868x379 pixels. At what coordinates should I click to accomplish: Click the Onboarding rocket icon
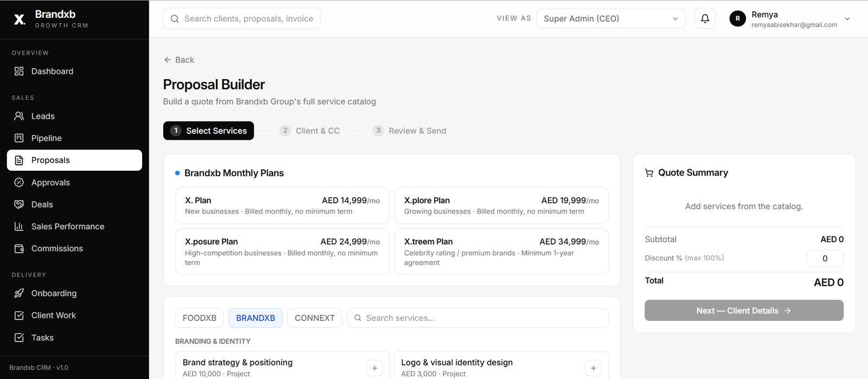click(x=19, y=293)
